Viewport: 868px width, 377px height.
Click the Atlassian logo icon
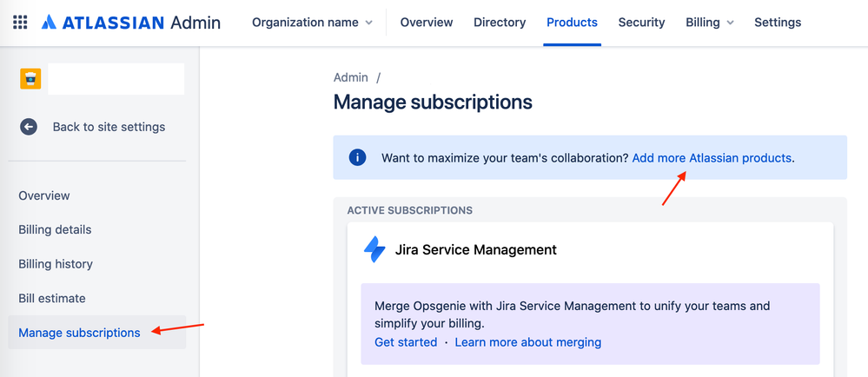[x=50, y=23]
